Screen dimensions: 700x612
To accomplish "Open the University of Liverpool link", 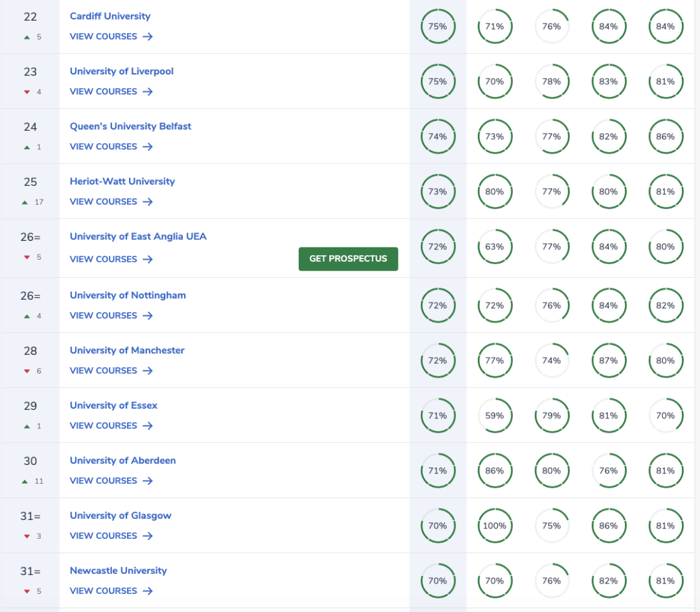I will (121, 71).
